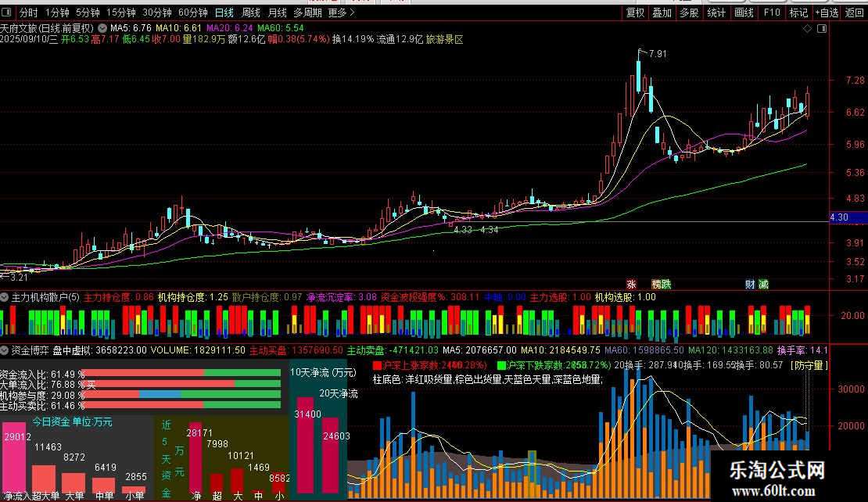Click the 机构持仓度: 1.25 readout
The width and height of the screenshot is (868, 502).
(x=192, y=297)
